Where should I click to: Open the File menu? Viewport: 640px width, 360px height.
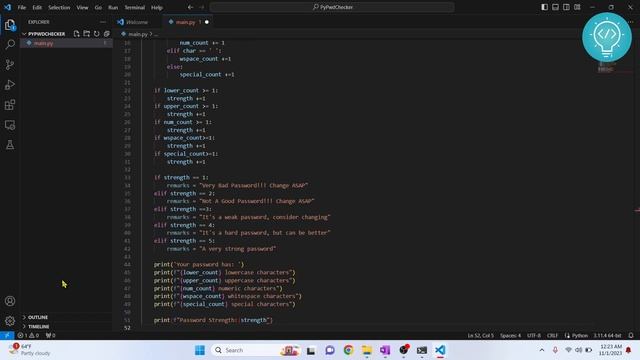22,7
